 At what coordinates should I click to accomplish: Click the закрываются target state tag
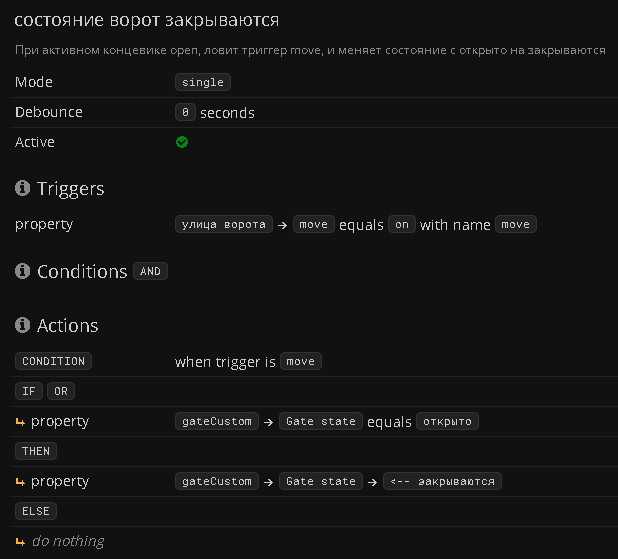tap(442, 481)
